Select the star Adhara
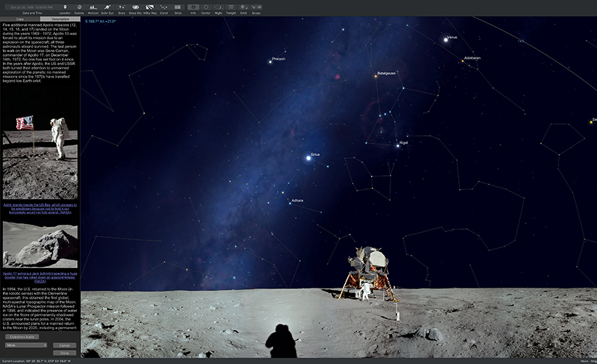The image size is (597, 364). pyautogui.click(x=290, y=203)
